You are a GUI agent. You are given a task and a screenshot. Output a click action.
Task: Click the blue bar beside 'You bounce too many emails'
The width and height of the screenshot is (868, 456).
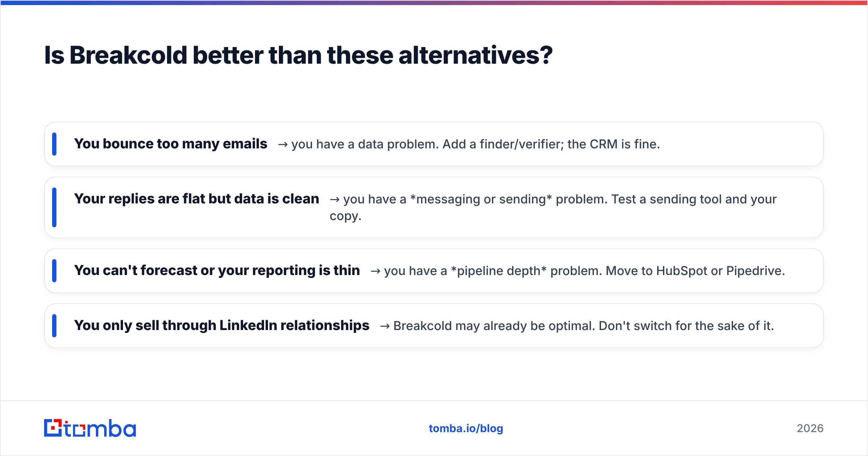coord(54,144)
